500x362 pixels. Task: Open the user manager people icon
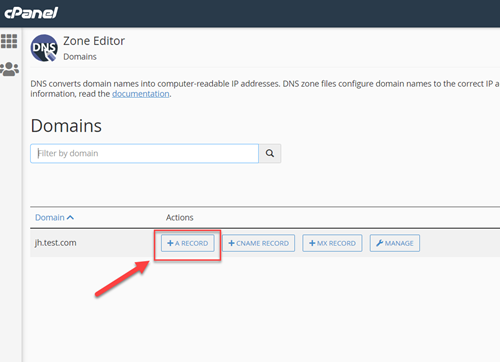9,69
